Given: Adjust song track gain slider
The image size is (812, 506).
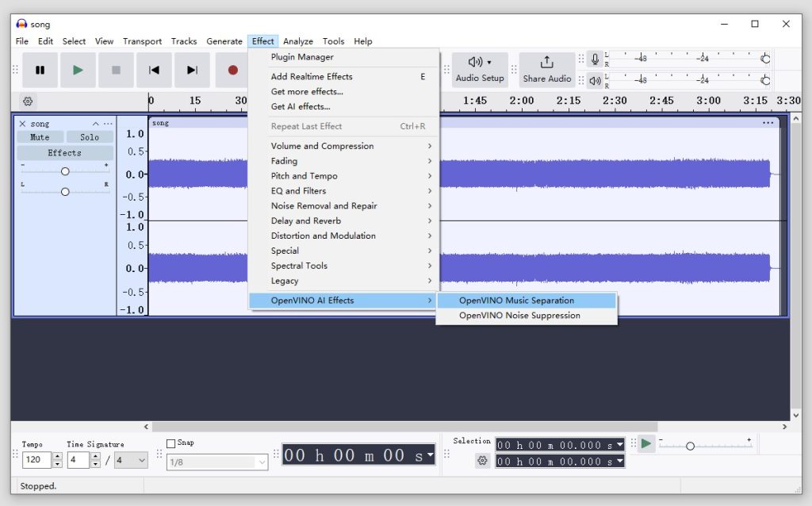Looking at the screenshot, I should (x=65, y=171).
